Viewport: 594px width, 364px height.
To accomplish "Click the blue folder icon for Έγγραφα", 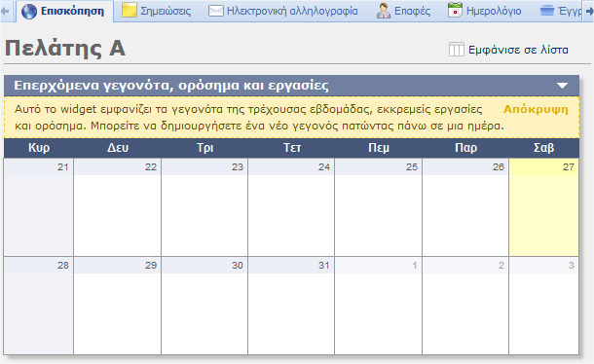I will [547, 11].
